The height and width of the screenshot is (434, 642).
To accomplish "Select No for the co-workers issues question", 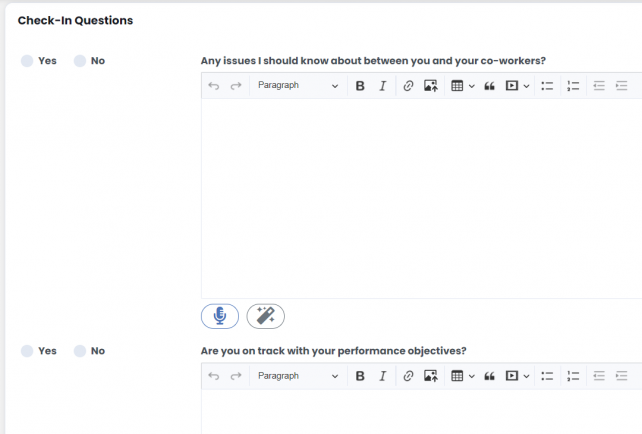I will (x=80, y=61).
